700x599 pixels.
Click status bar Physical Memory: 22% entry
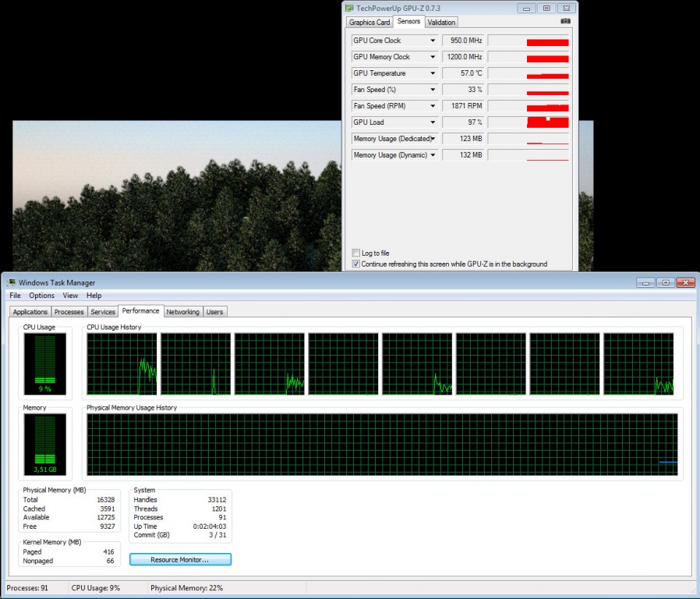tap(186, 588)
